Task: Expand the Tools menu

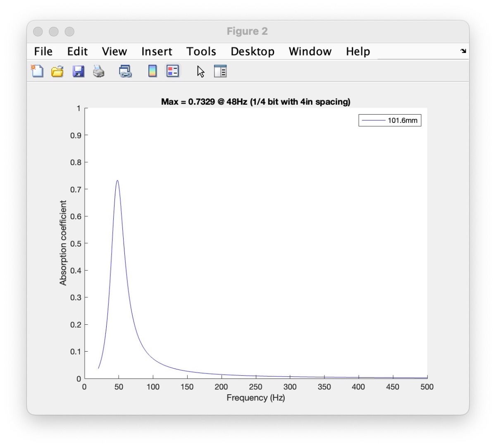Action: [201, 51]
